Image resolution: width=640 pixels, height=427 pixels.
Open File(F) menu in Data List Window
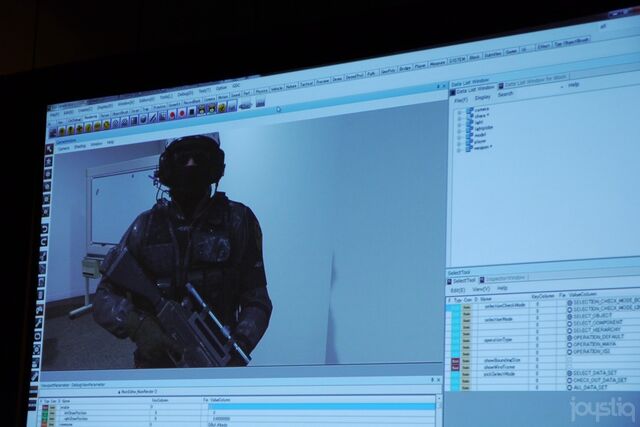point(461,100)
